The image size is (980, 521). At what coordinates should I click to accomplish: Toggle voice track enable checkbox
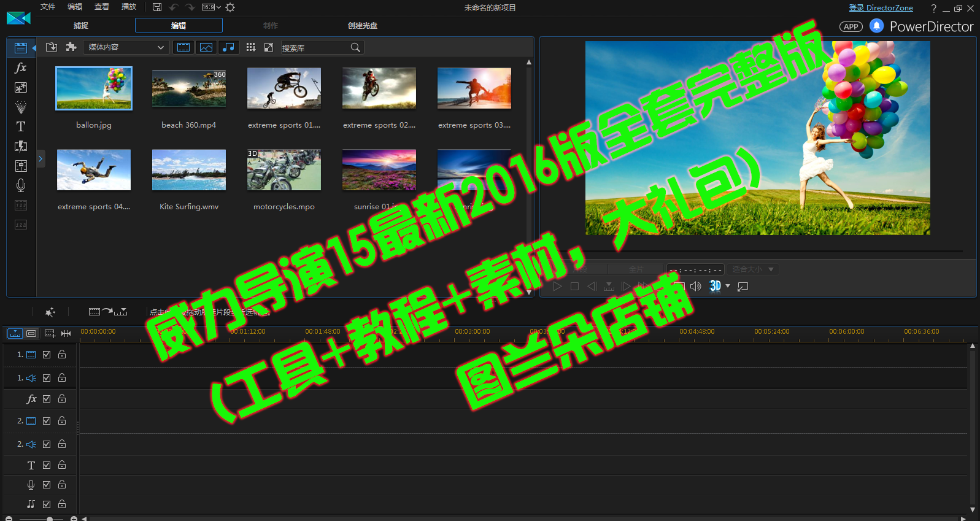coord(47,485)
